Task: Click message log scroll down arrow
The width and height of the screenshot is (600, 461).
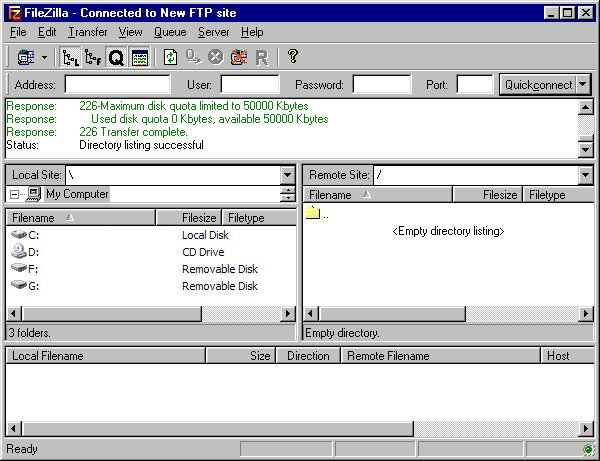Action: 586,150
